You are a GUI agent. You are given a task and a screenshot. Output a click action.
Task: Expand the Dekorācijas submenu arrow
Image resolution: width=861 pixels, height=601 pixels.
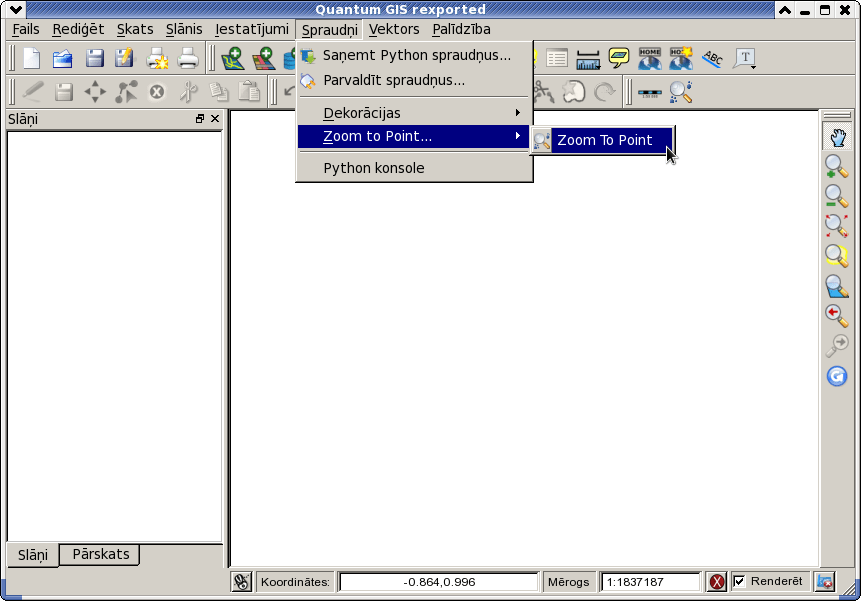[x=517, y=113]
